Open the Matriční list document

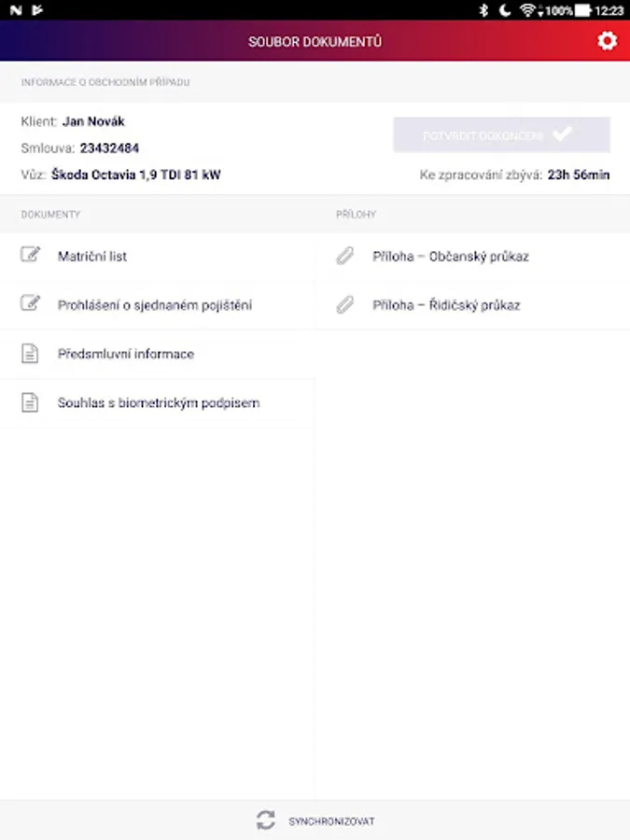point(158,257)
